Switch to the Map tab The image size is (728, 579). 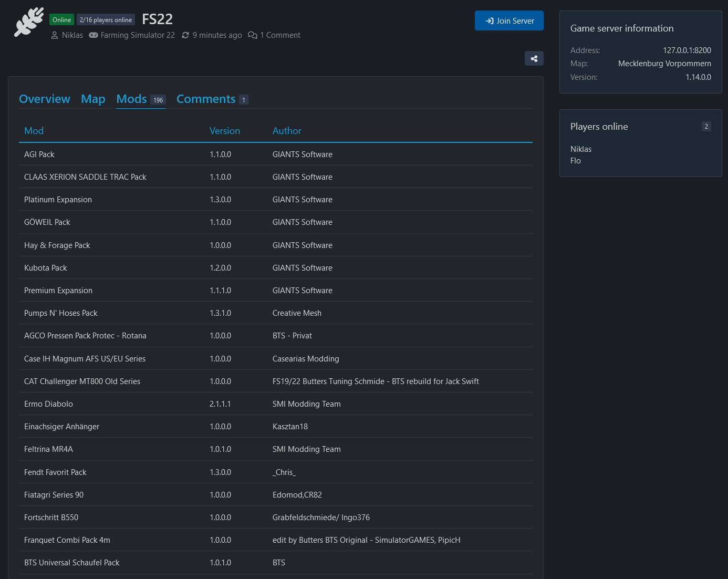point(93,99)
